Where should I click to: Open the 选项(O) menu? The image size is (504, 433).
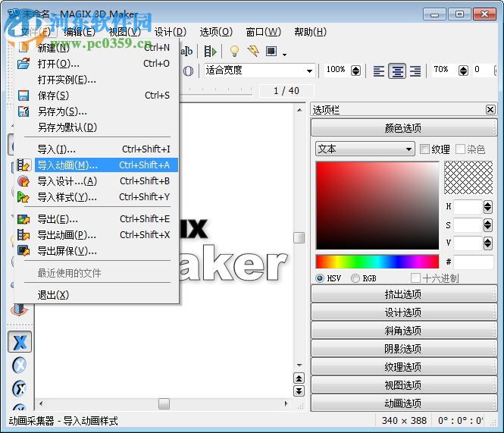click(x=216, y=32)
